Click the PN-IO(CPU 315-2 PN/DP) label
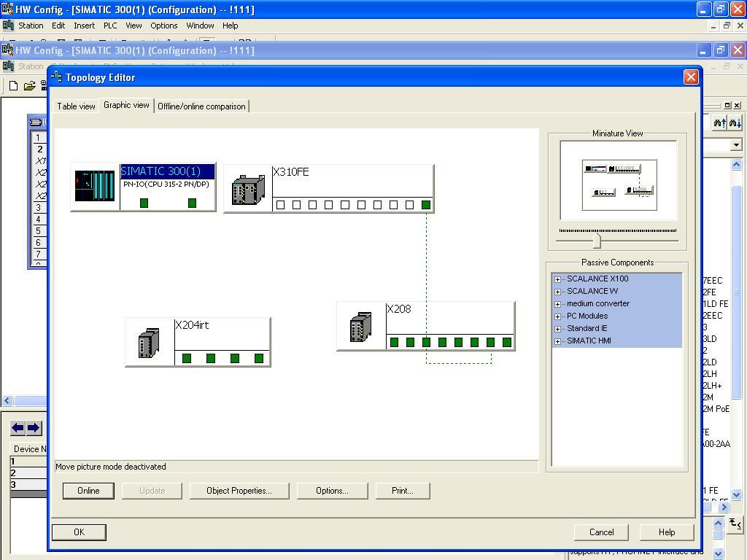The width and height of the screenshot is (747, 560). click(166, 184)
